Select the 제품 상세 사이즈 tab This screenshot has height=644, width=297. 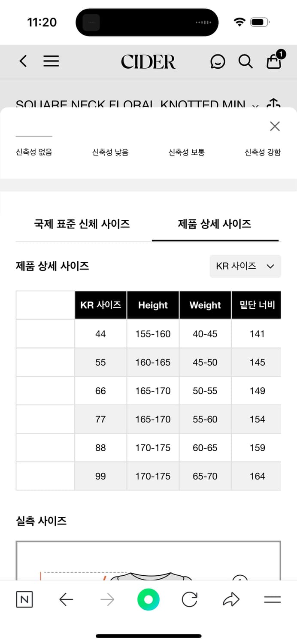tap(215, 224)
